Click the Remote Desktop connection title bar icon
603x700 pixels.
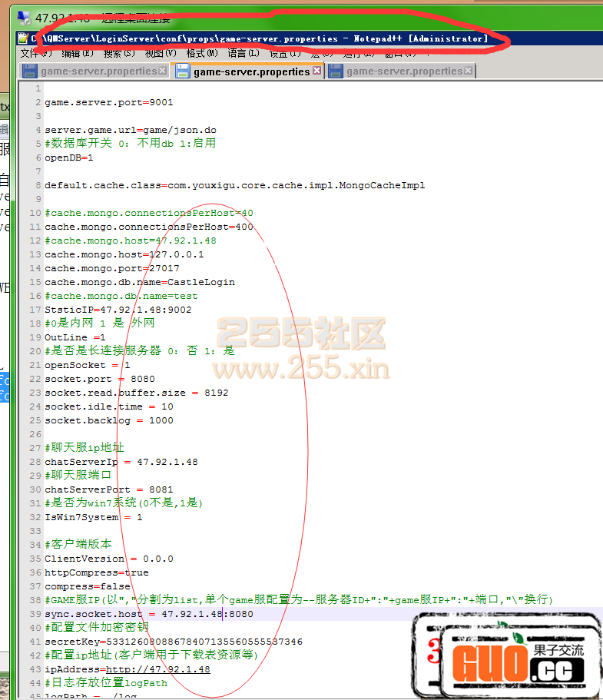coord(23,18)
